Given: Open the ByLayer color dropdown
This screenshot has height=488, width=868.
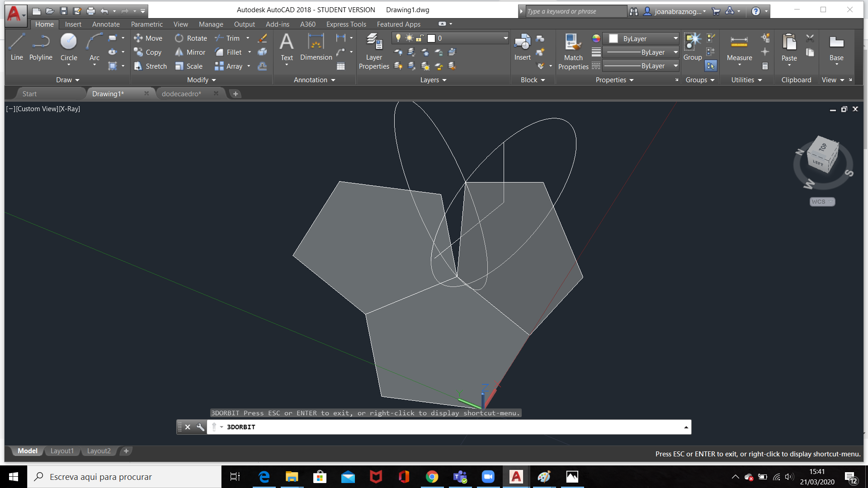Looking at the screenshot, I should click(675, 38).
